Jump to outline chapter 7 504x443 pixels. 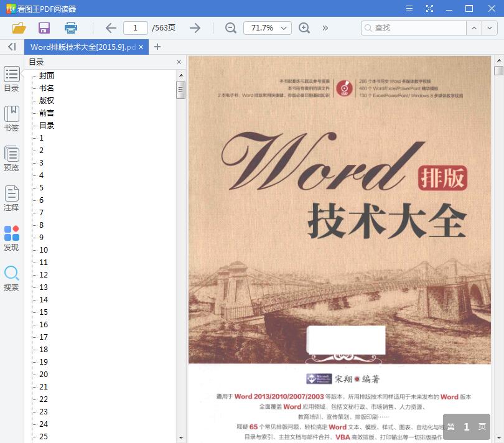[x=42, y=213]
